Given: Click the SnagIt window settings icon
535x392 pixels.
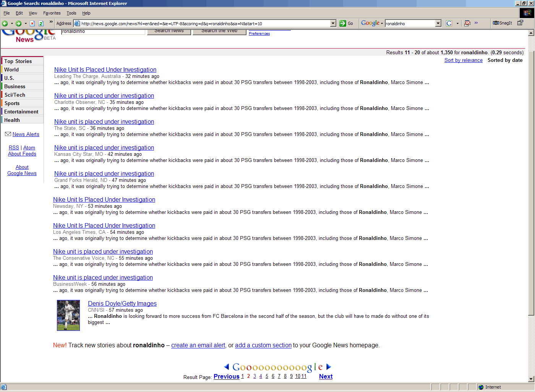Looking at the screenshot, I should (x=520, y=23).
